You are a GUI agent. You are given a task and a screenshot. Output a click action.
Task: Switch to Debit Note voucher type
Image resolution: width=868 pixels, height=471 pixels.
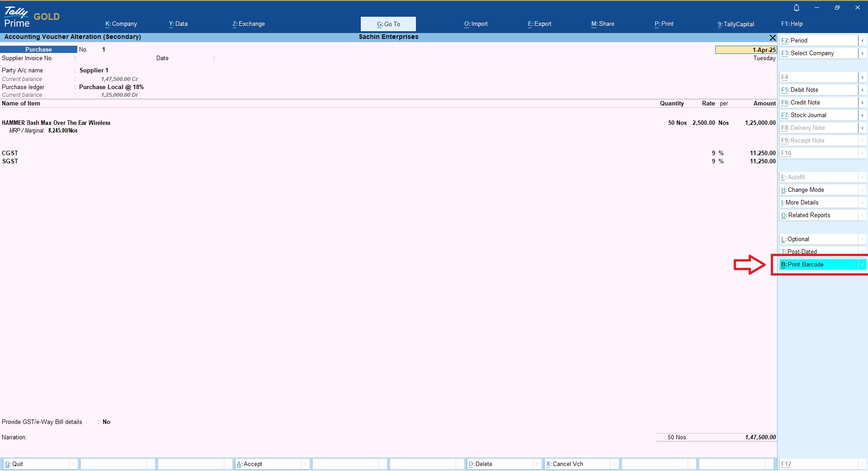coord(818,90)
